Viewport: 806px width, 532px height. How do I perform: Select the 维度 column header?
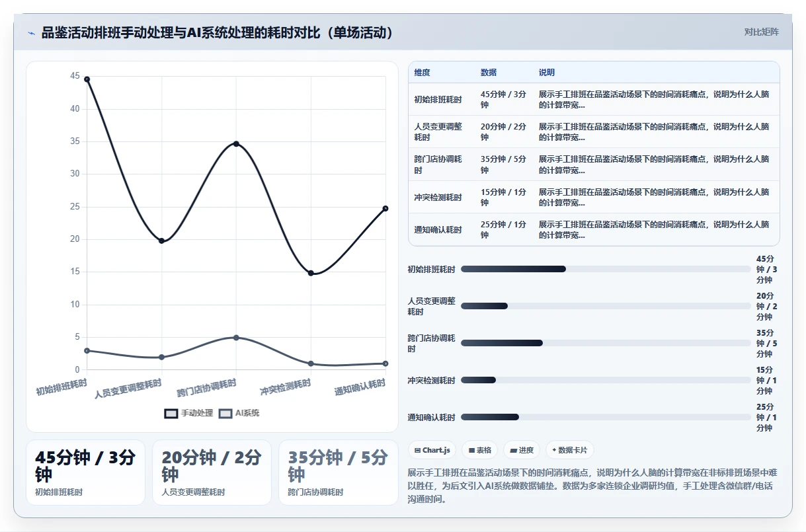click(422, 73)
